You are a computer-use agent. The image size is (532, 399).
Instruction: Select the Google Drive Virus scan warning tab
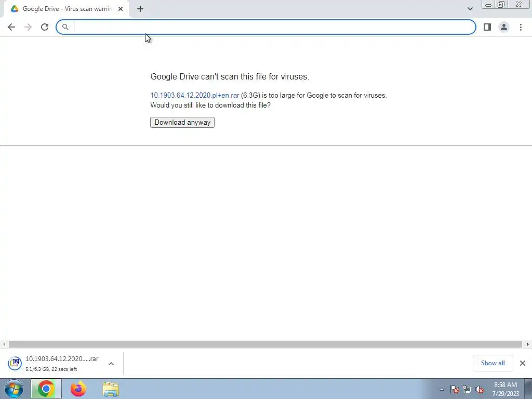66,9
